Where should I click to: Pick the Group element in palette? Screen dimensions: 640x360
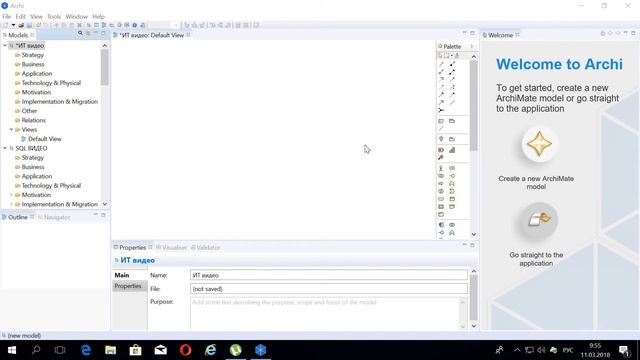coord(452,121)
